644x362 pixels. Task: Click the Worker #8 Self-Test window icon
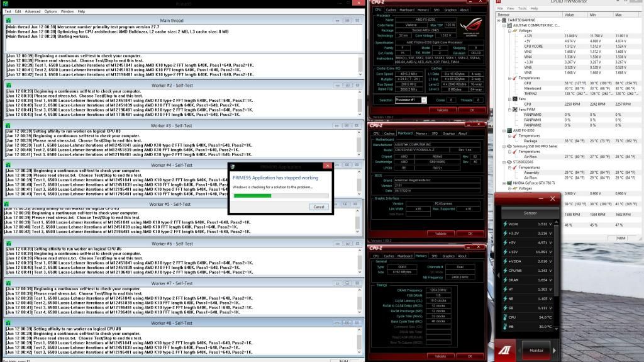8,323
